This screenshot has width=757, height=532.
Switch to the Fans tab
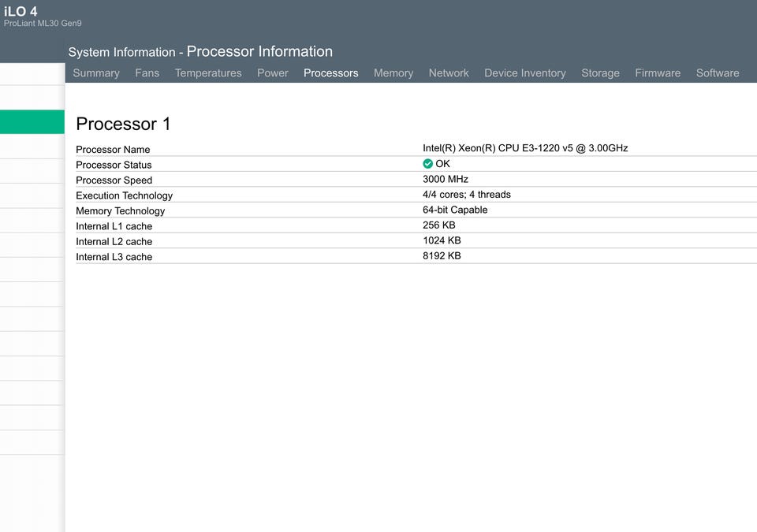coord(147,73)
